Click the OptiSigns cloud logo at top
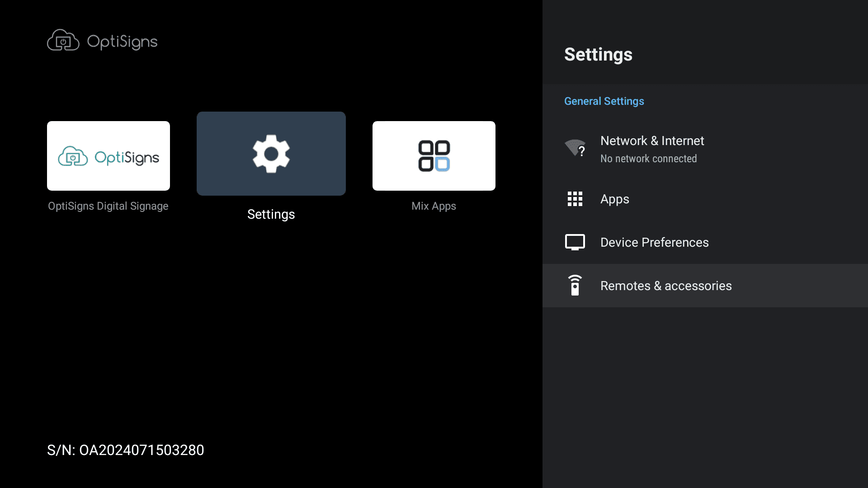 pyautogui.click(x=63, y=41)
